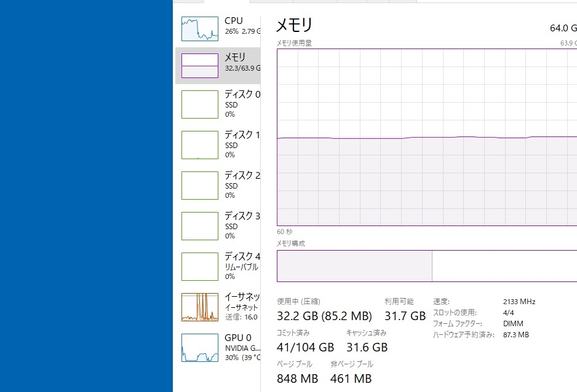Click the 32.2 GB (85.2 MB) in-use value

point(324,316)
